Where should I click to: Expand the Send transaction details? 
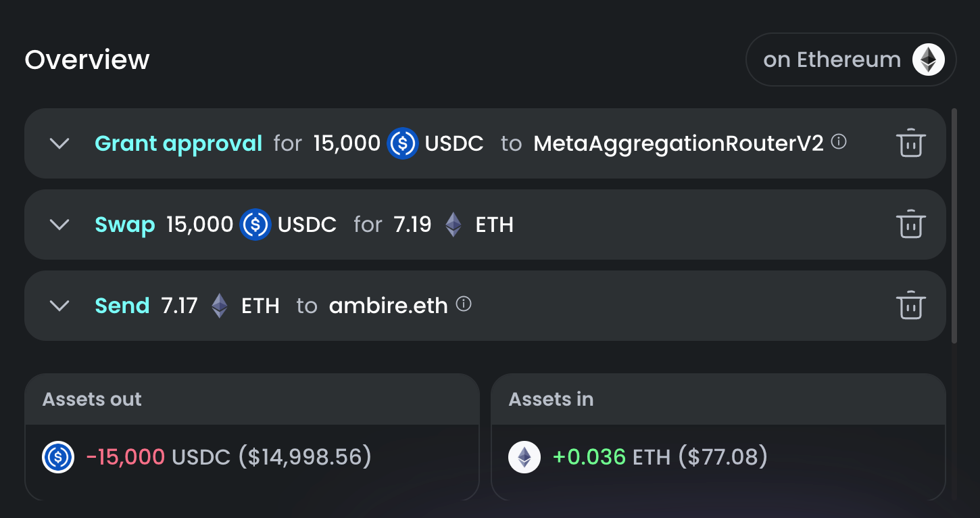point(60,306)
